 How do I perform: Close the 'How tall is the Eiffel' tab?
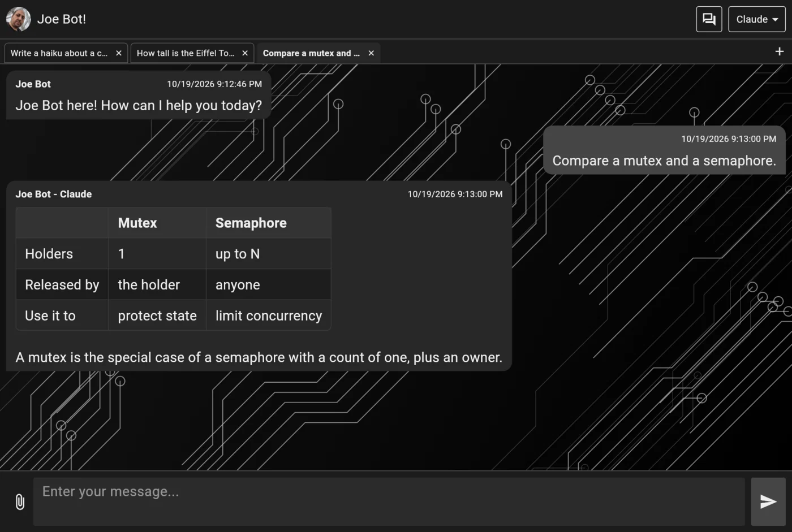tap(245, 53)
